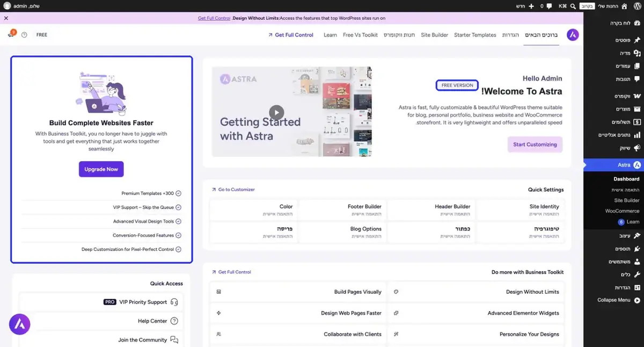
Task: Click the floating Astra circle button at the bottom
Action: [x=20, y=324]
